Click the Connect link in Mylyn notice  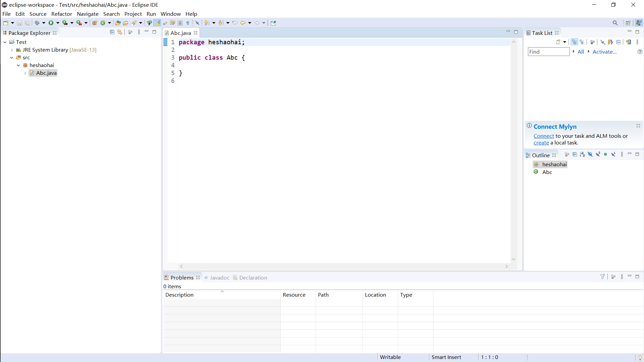click(x=543, y=136)
